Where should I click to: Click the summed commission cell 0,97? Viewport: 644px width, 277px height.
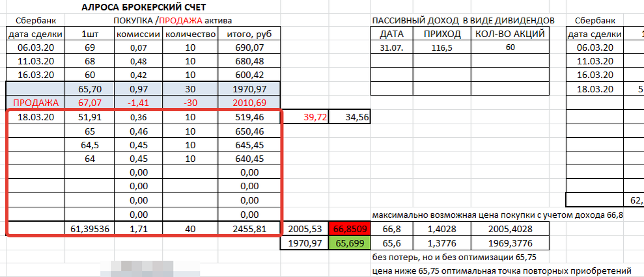coord(139,88)
